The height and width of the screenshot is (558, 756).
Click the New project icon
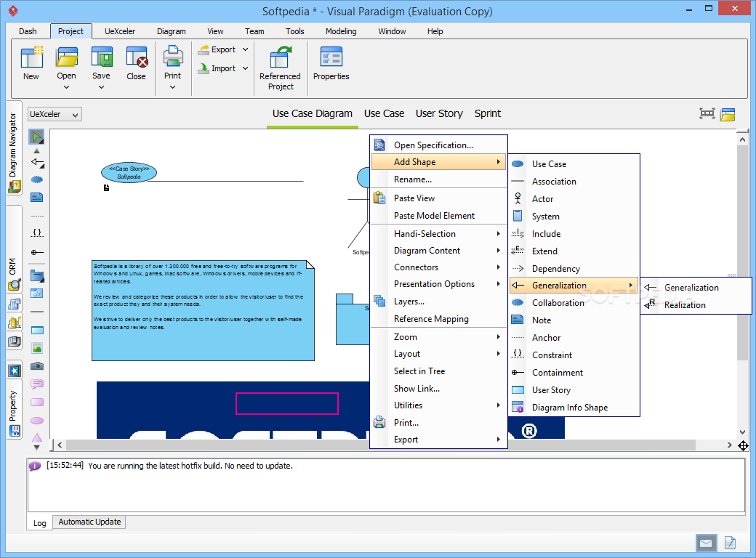click(31, 57)
